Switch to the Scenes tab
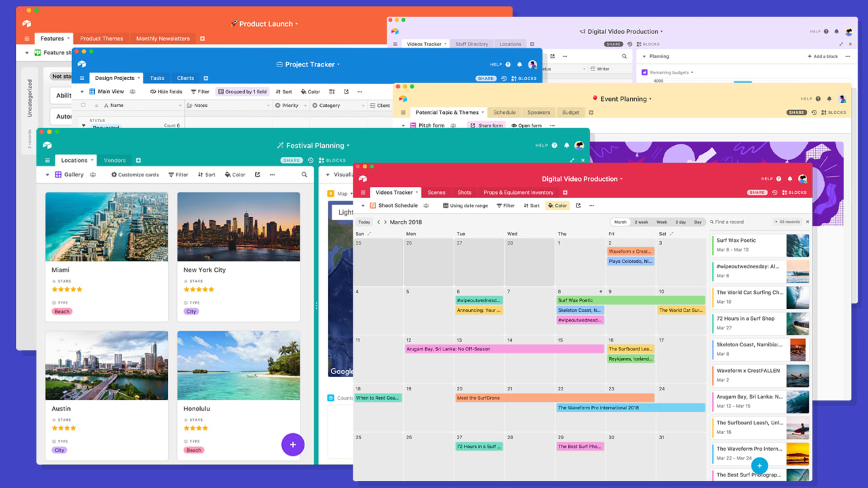Image resolution: width=868 pixels, height=488 pixels. 436,192
